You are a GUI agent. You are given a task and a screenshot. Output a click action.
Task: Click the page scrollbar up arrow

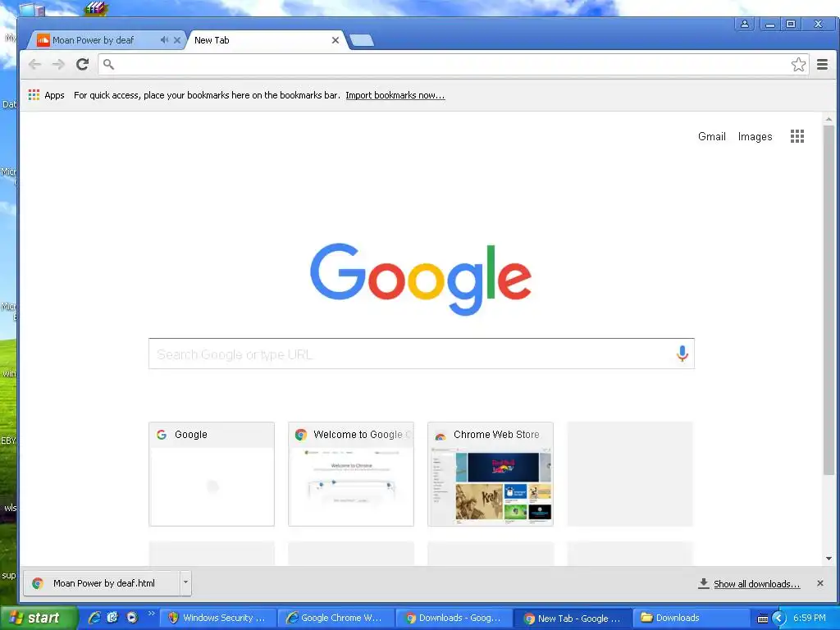(x=829, y=120)
